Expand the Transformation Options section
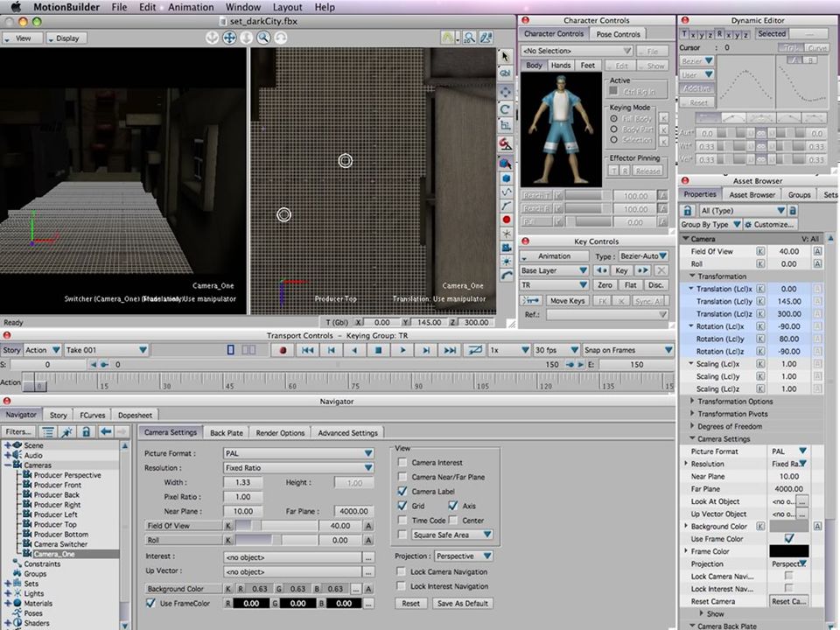840x630 pixels. click(x=692, y=401)
